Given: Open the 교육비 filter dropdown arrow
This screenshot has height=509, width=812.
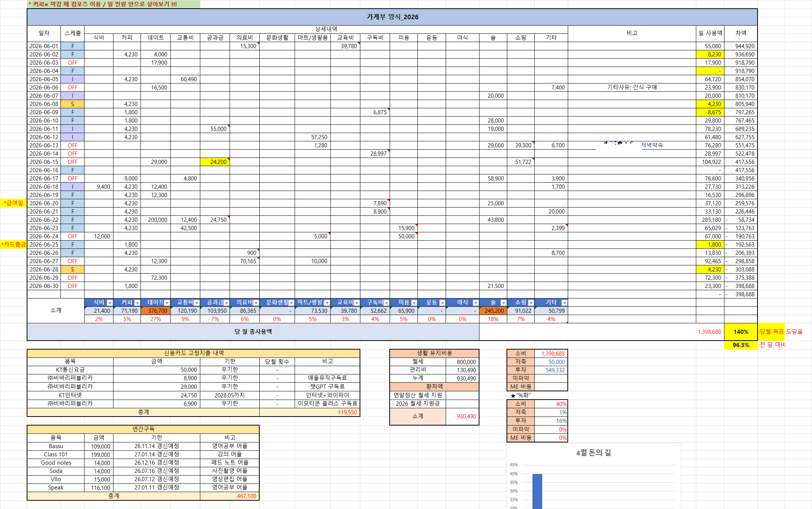Looking at the screenshot, I should click(357, 303).
